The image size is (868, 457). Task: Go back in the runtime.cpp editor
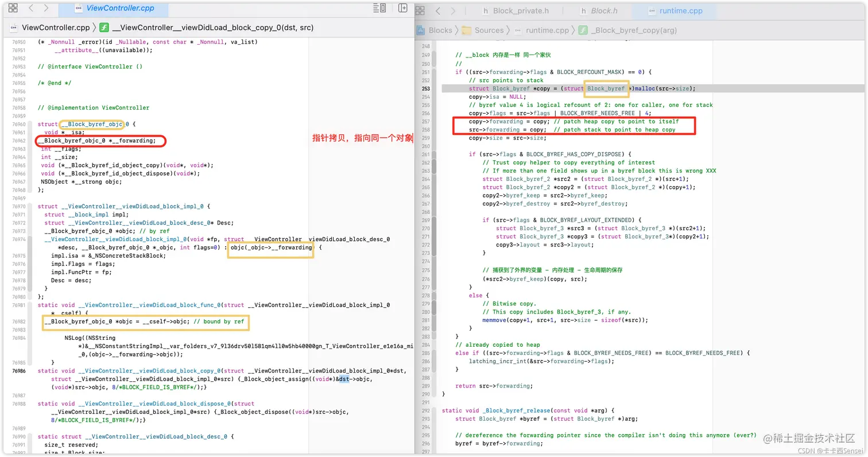point(437,10)
